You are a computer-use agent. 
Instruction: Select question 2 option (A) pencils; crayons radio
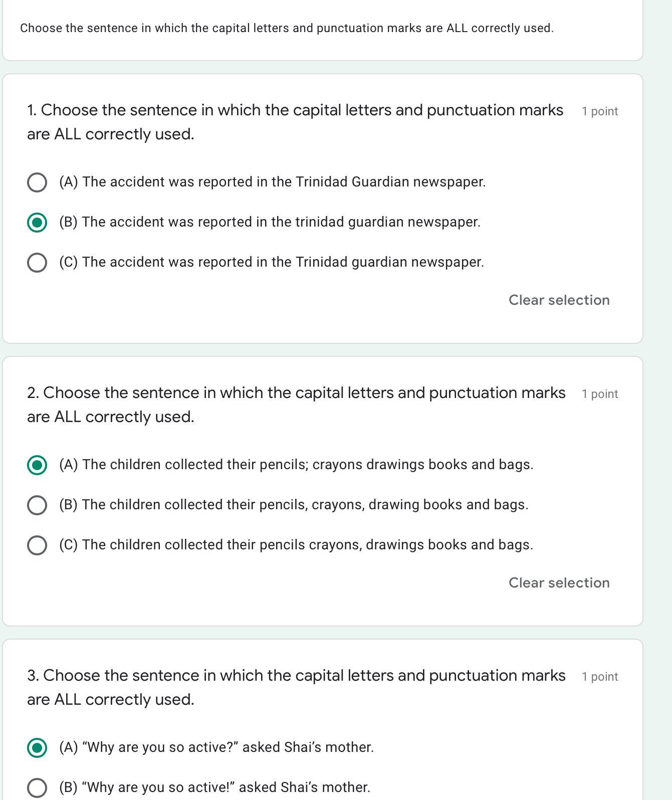(x=37, y=465)
